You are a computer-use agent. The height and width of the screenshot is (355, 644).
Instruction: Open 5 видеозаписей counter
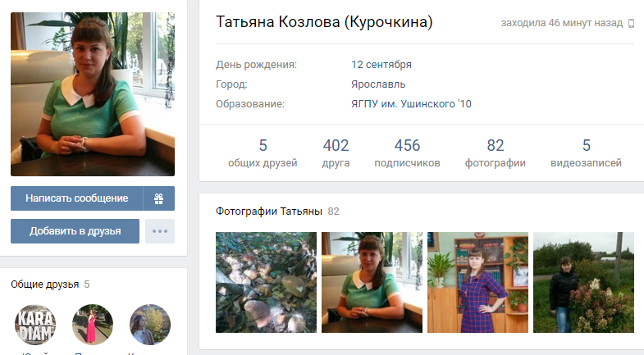pos(586,153)
